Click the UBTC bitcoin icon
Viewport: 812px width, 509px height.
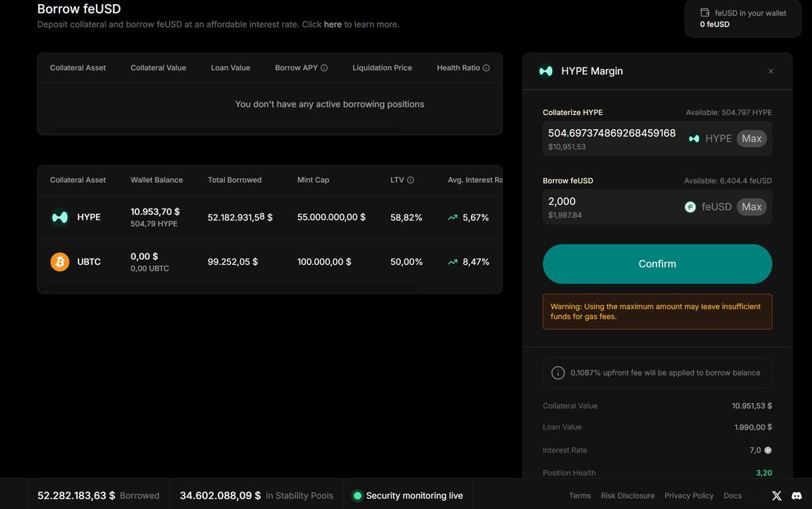click(x=60, y=261)
